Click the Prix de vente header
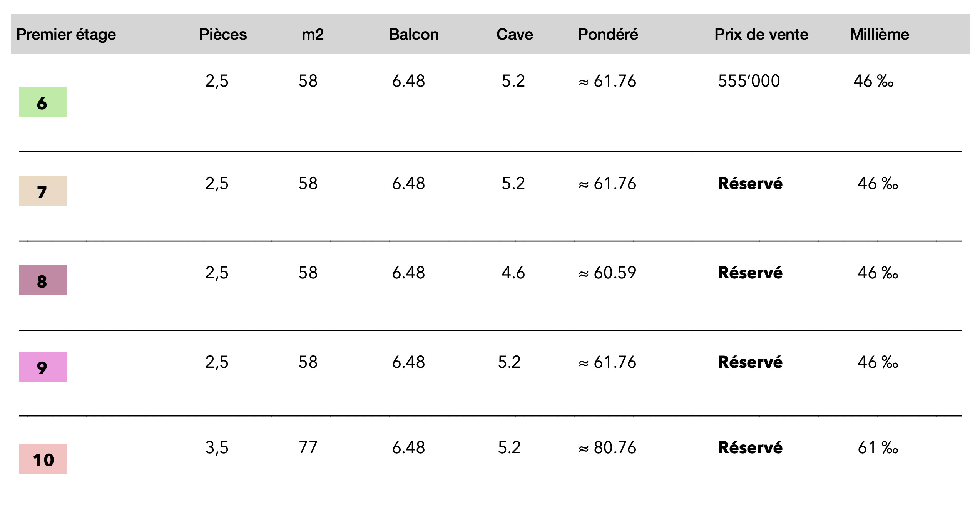Screen dimensions: 980x516 [x=761, y=35]
